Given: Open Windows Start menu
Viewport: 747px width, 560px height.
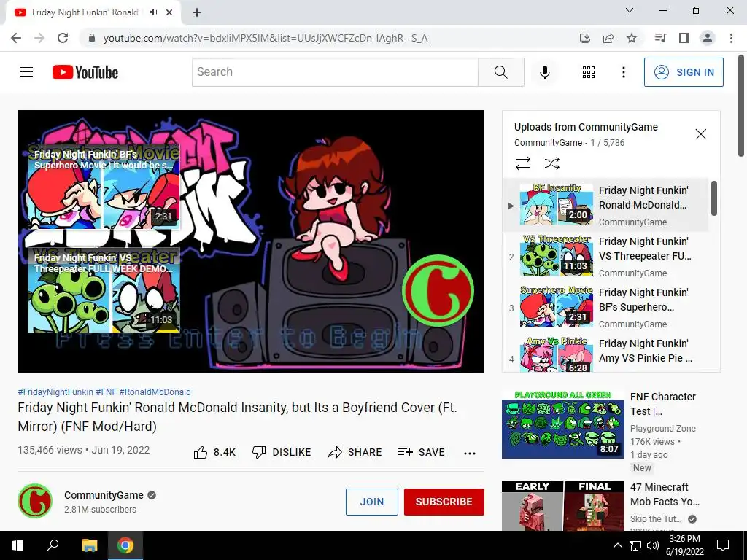Looking at the screenshot, I should (17, 545).
